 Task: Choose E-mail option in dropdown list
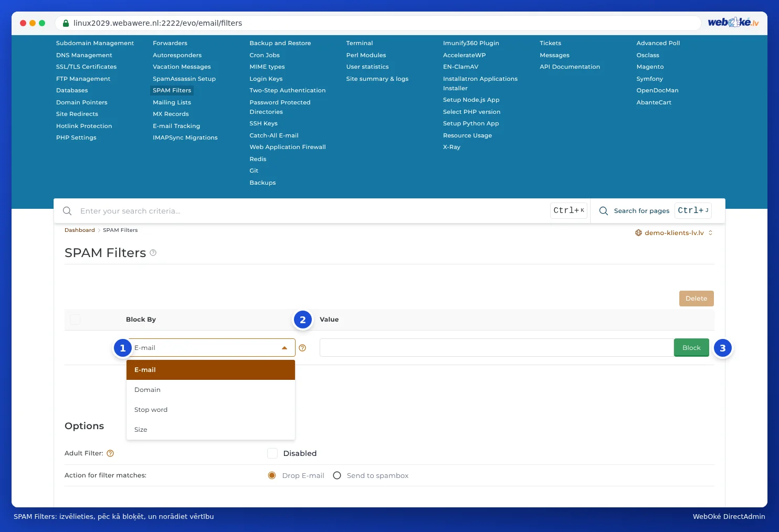tap(210, 370)
